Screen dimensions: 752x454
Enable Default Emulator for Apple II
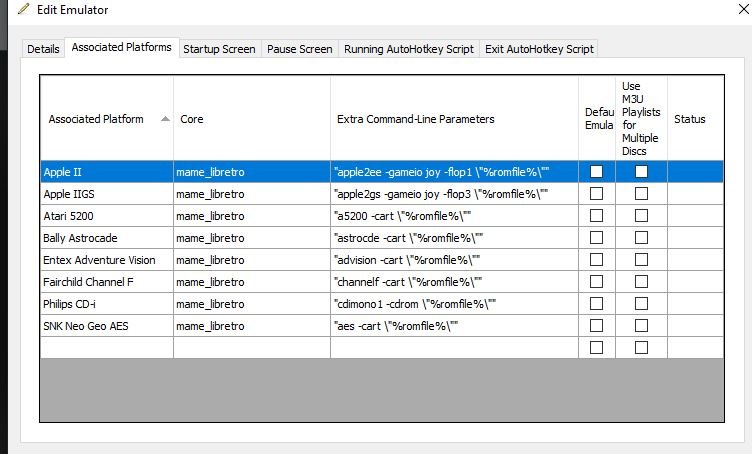coord(597,172)
